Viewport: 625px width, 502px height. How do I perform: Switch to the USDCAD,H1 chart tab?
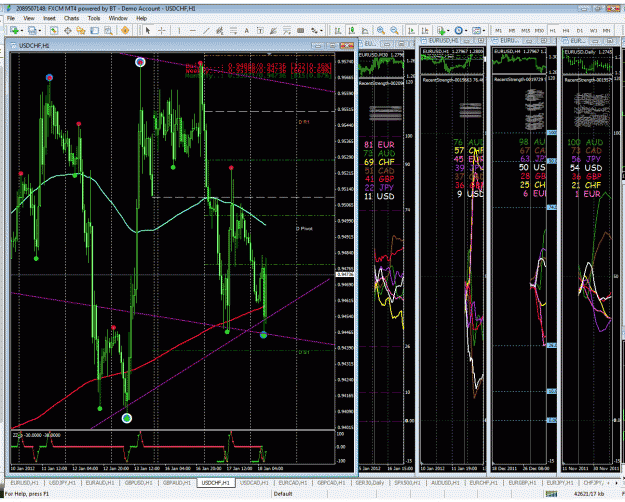pos(254,483)
